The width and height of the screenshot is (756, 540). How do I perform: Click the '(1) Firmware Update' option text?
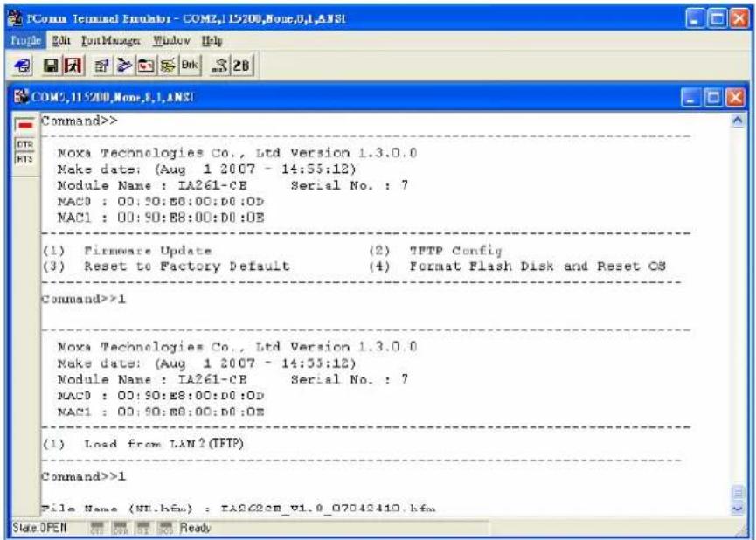(x=128, y=251)
